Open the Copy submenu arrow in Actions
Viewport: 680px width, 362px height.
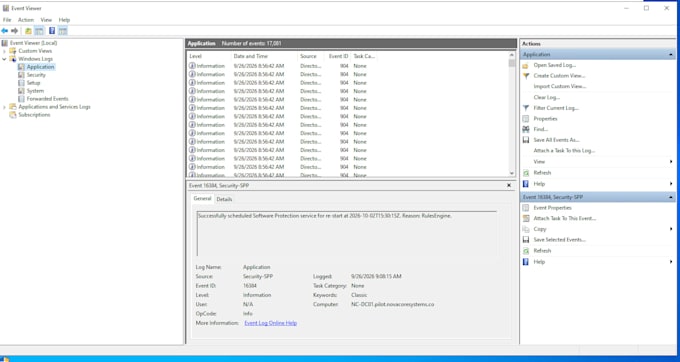(671, 229)
